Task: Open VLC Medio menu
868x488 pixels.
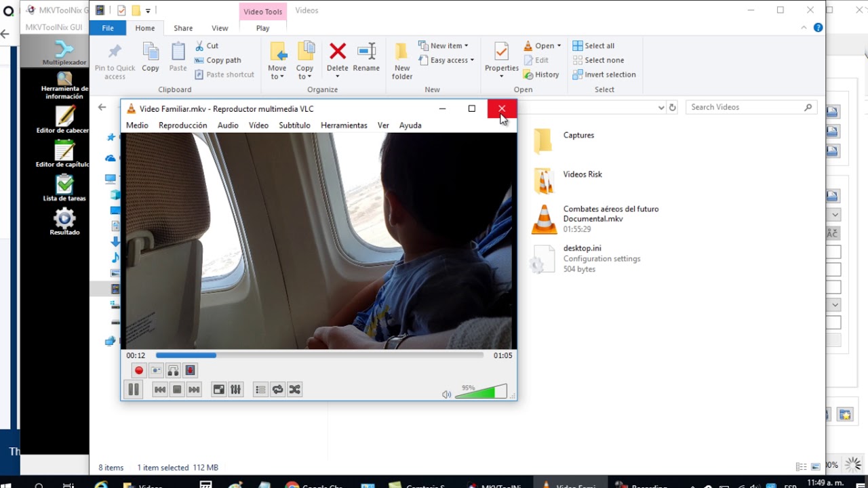Action: click(x=137, y=125)
